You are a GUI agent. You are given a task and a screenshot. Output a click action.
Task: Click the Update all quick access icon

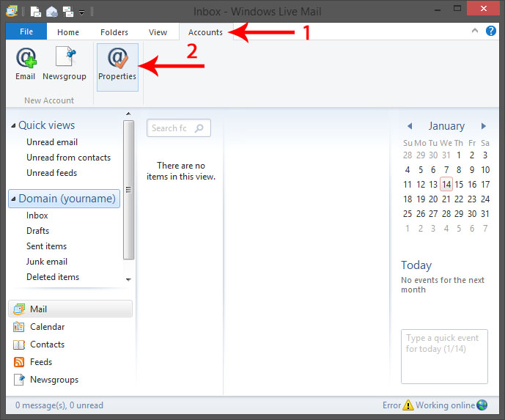pos(68,12)
